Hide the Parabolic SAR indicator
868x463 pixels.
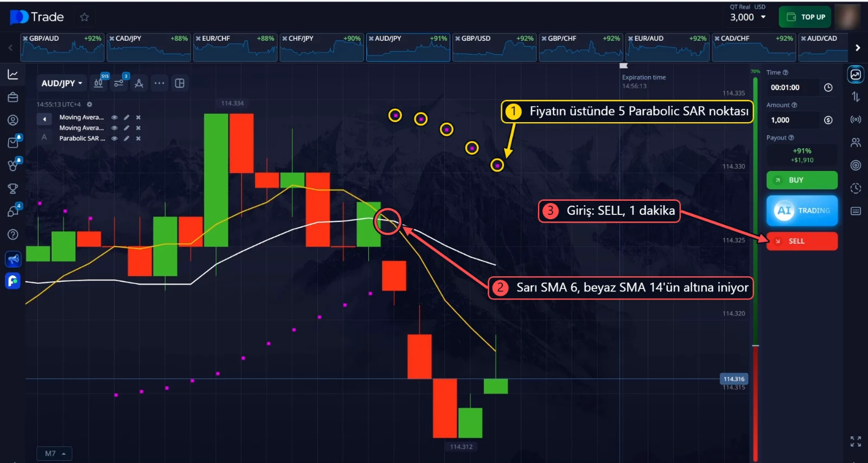click(x=114, y=138)
